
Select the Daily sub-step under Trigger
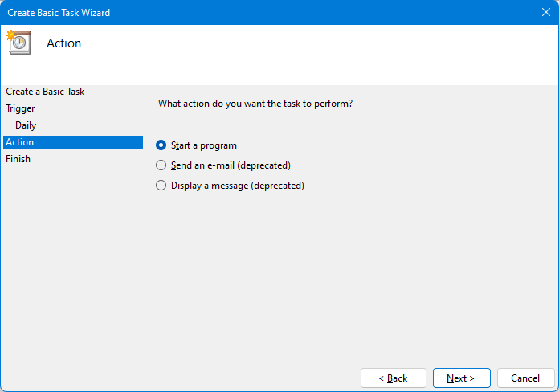point(26,125)
